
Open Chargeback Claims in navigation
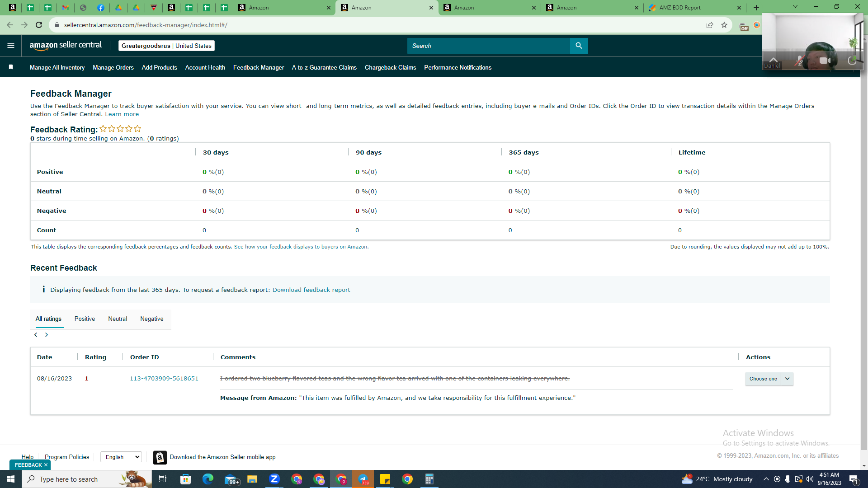point(391,67)
